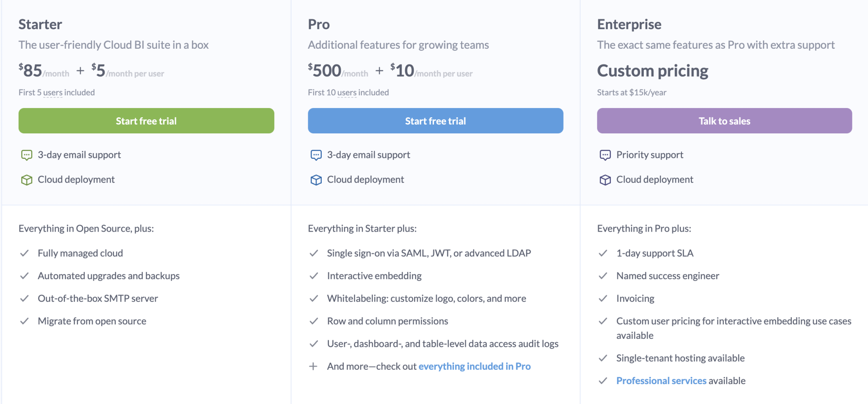Click the checkmark beside 'Fully managed cloud'
The height and width of the screenshot is (404, 868).
point(24,253)
